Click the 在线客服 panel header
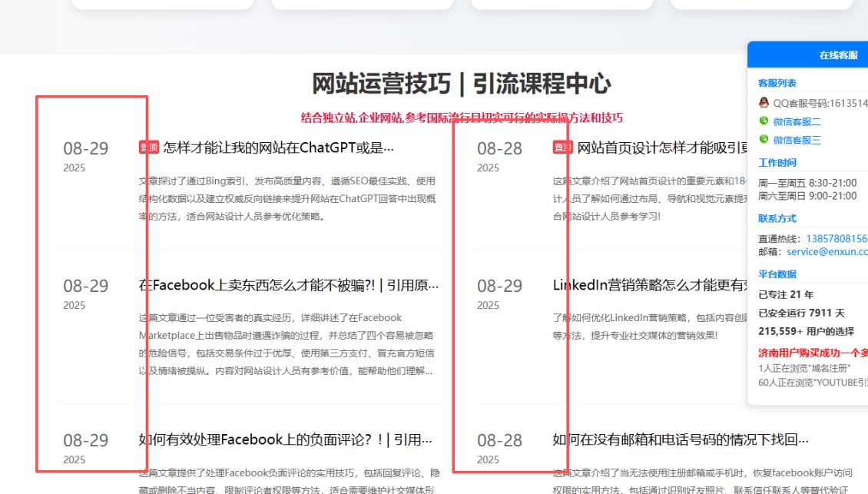This screenshot has width=868, height=494. [837, 55]
